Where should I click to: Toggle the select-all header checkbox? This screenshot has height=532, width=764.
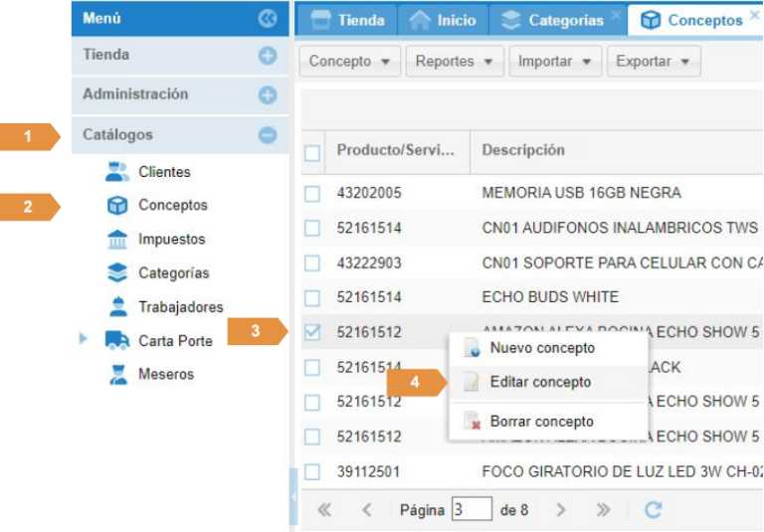tap(312, 152)
